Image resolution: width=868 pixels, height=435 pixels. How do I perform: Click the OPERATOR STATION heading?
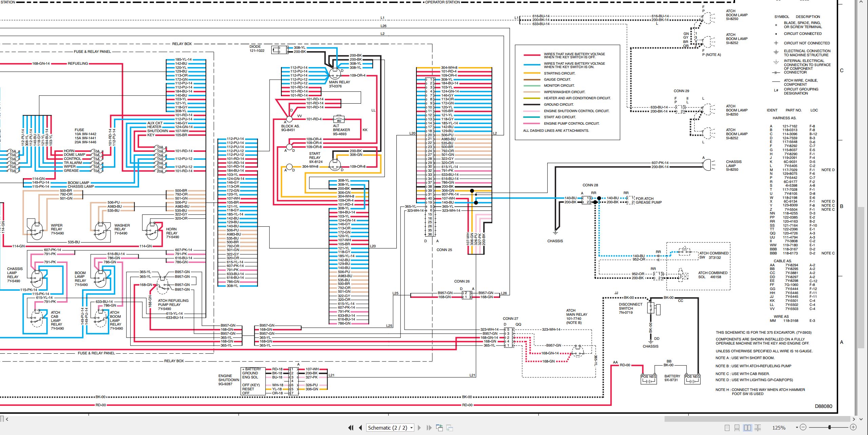(442, 2)
